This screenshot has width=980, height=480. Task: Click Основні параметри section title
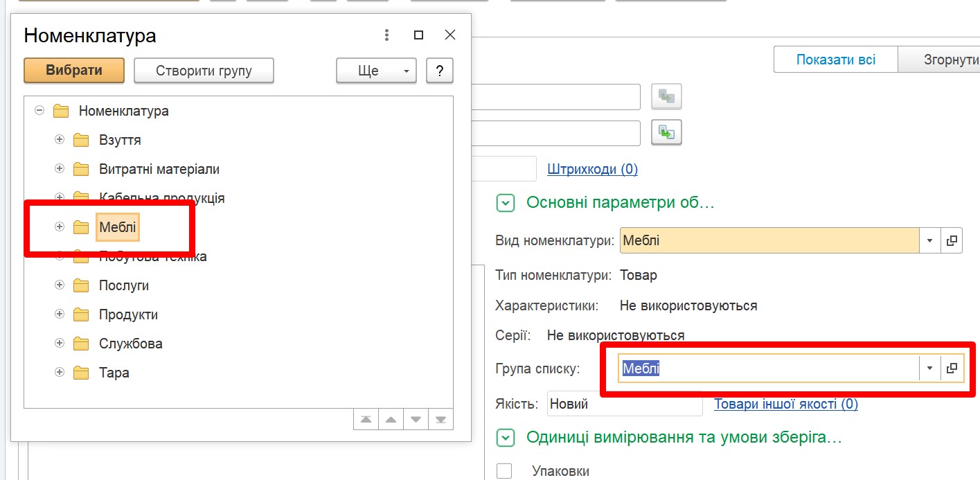pos(621,202)
